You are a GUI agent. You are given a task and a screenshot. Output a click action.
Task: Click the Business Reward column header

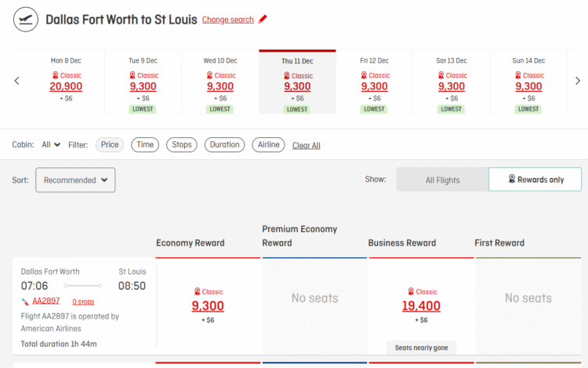pos(402,243)
